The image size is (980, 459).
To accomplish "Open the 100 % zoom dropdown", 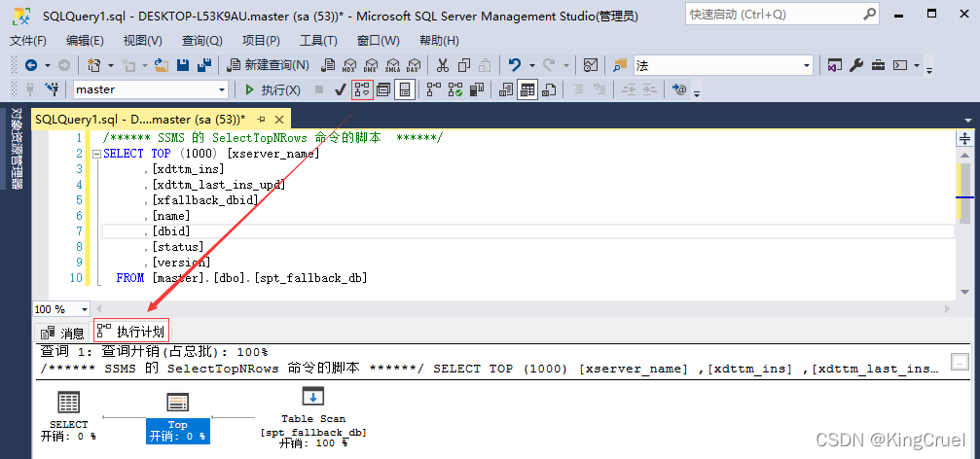I will 84,309.
